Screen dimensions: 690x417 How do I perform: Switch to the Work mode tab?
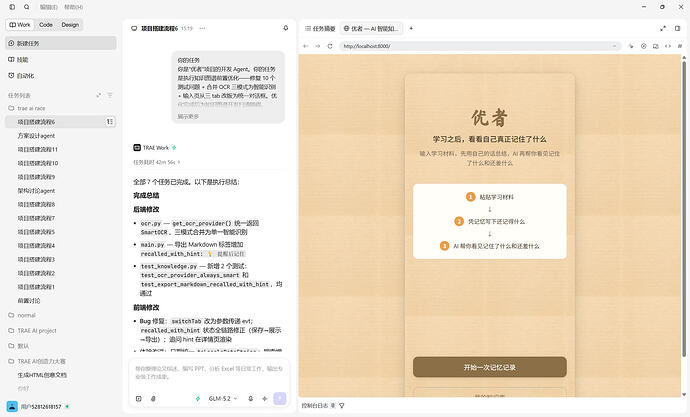coord(20,25)
